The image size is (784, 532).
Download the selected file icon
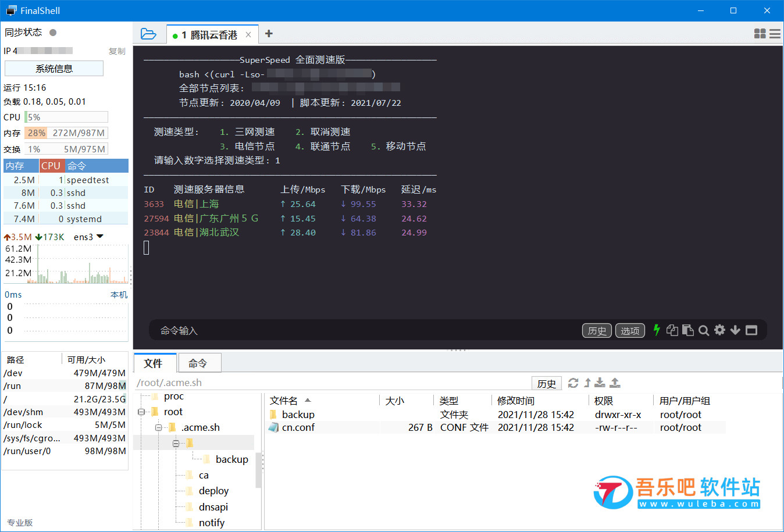pyautogui.click(x=600, y=383)
